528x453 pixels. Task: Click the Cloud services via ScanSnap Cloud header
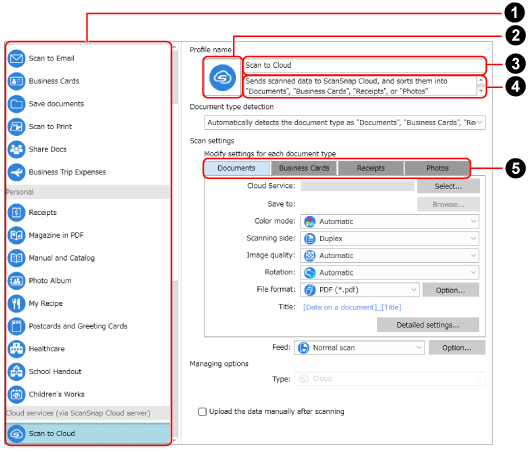click(88, 413)
